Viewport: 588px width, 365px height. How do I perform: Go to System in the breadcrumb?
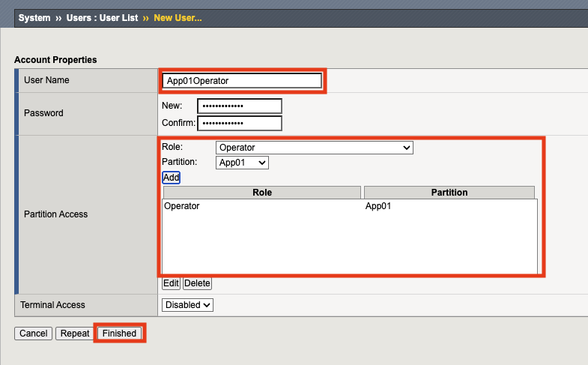pyautogui.click(x=34, y=18)
